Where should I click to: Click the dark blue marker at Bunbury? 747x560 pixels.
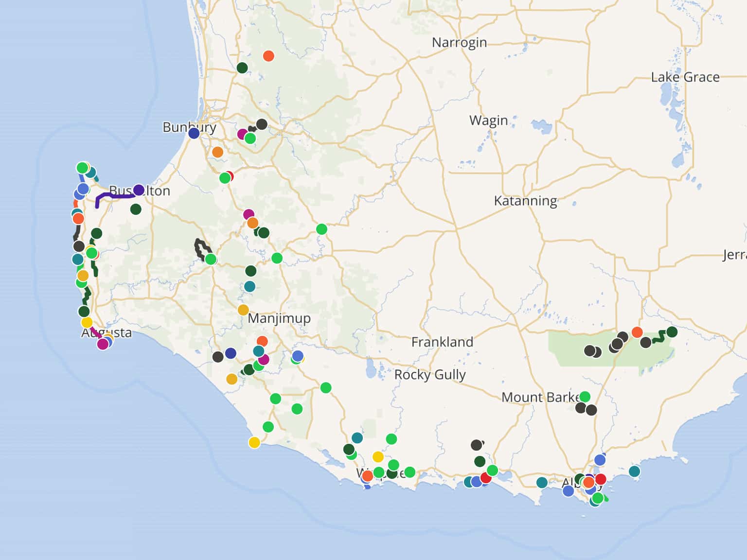[194, 133]
